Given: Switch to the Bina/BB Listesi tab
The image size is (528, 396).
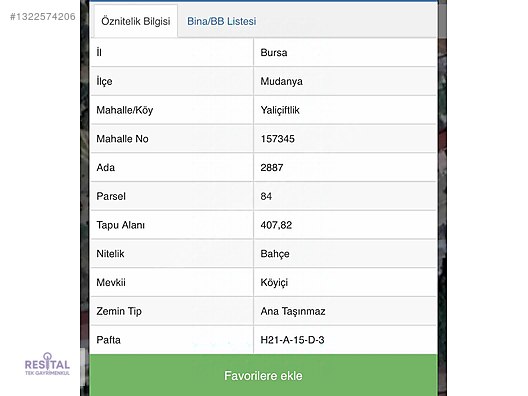Looking at the screenshot, I should [x=222, y=21].
